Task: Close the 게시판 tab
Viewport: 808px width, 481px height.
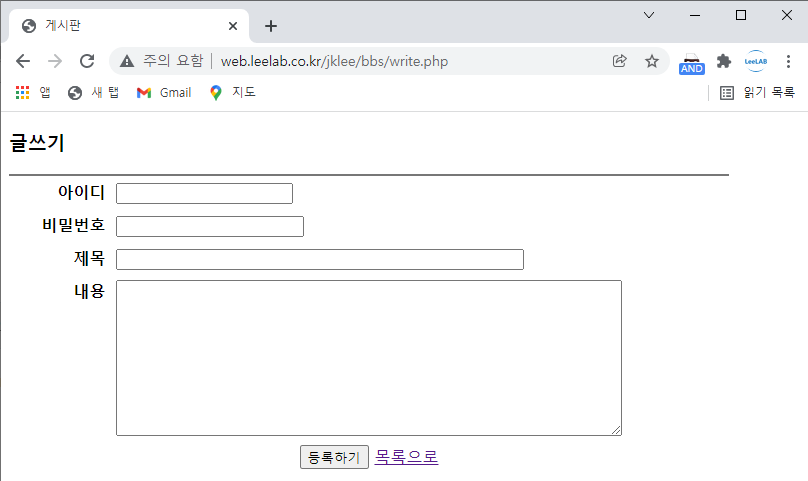Action: [x=233, y=26]
